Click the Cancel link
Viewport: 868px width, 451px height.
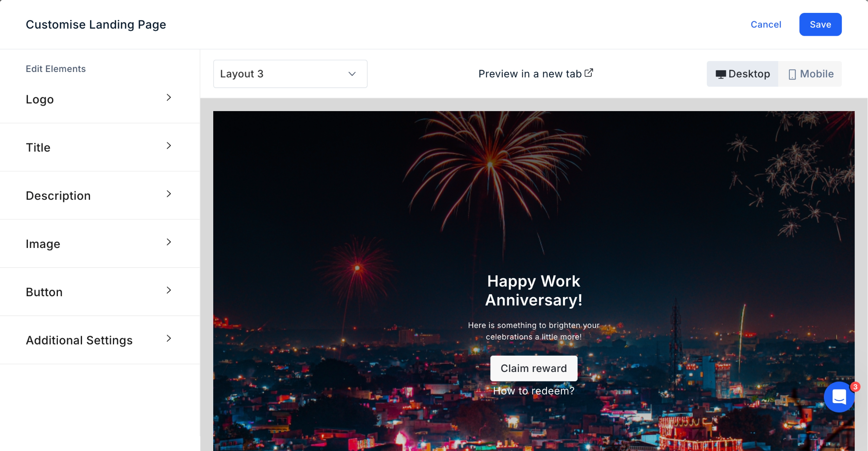[766, 25]
